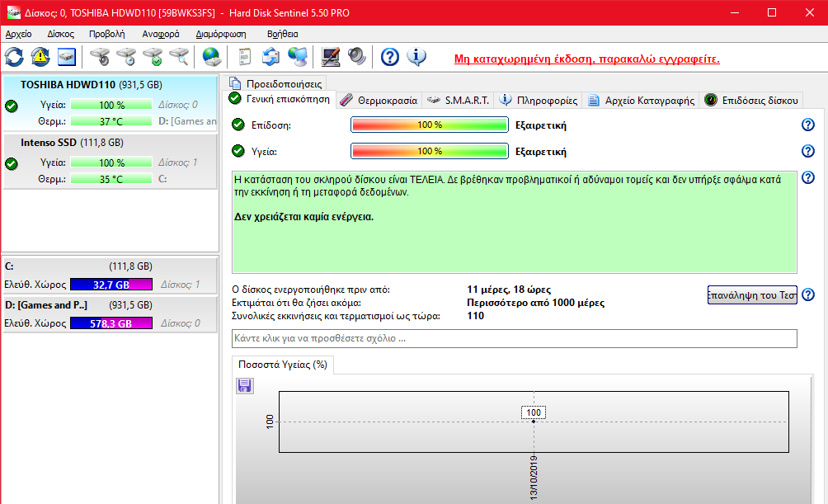828x504 pixels.
Task: Select the TOSHIBA HDWD110 disk entry
Action: (111, 102)
